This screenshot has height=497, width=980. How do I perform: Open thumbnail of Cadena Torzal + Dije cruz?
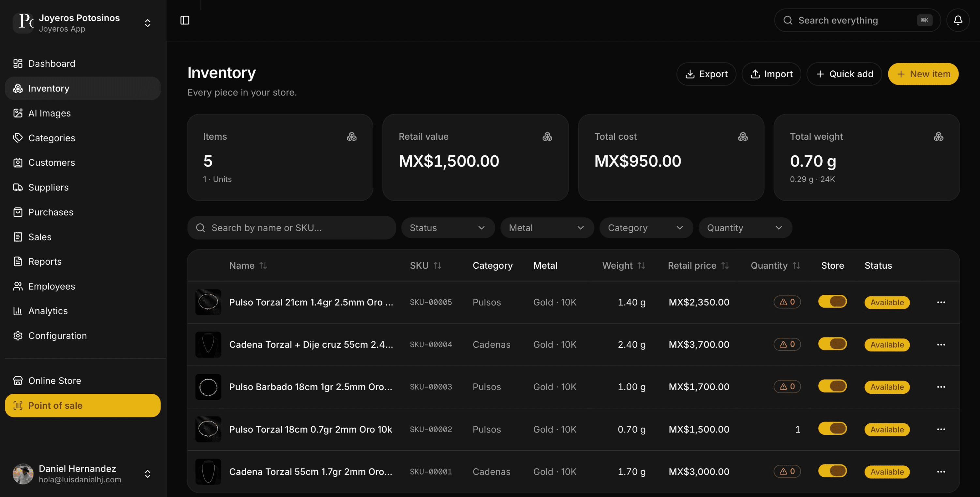click(208, 344)
